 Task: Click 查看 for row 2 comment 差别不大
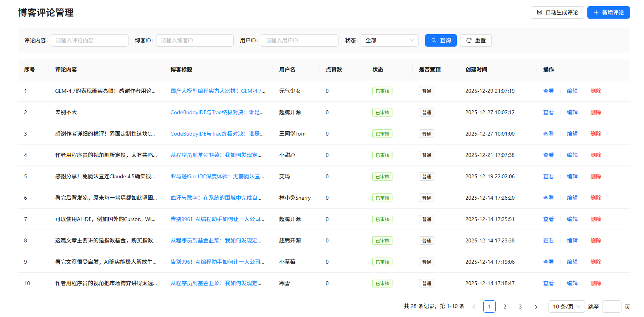click(x=548, y=112)
